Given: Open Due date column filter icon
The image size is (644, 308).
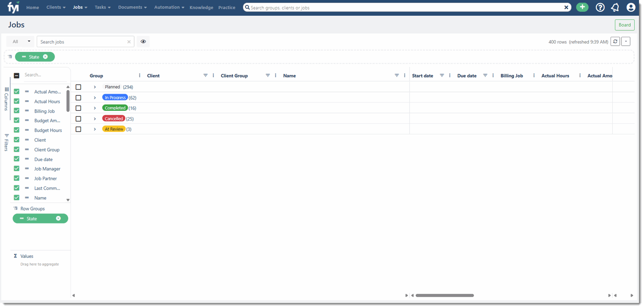Looking at the screenshot, I should pos(485,76).
